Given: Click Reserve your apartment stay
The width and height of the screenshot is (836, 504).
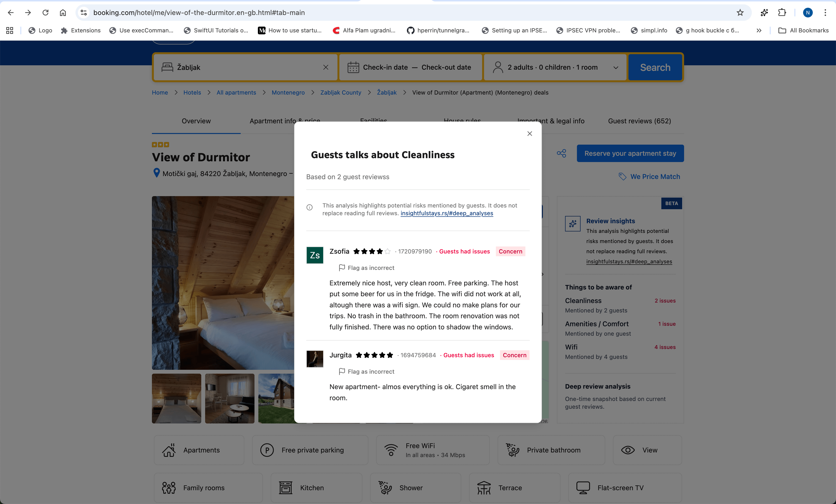Looking at the screenshot, I should pyautogui.click(x=630, y=153).
